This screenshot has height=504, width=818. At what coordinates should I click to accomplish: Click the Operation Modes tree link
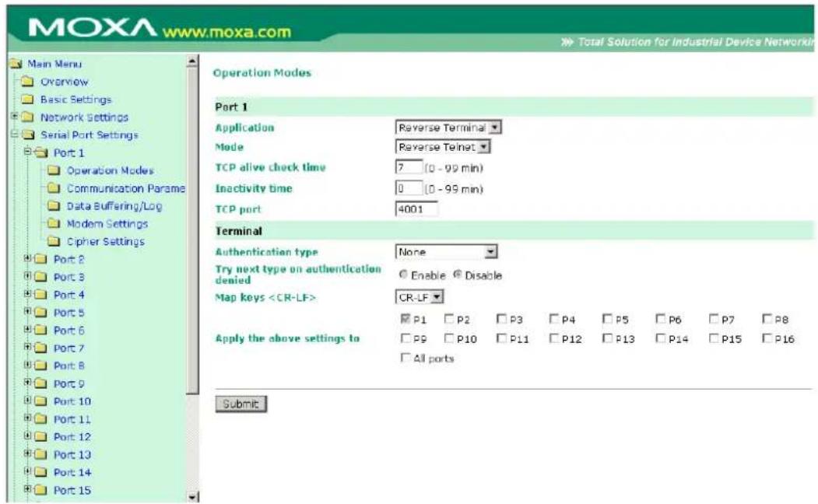(110, 170)
